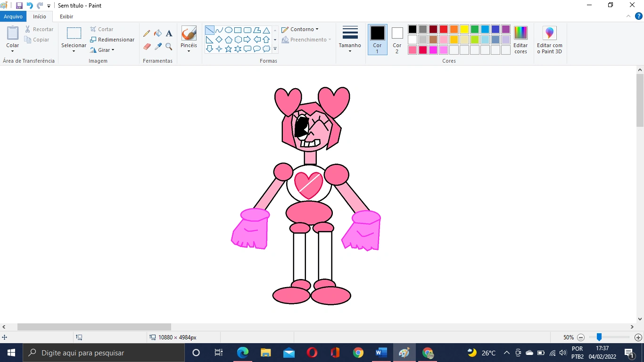Screen dimensions: 644x362
Task: Select the Color picker (eyedropper) tool
Action: [157, 47]
